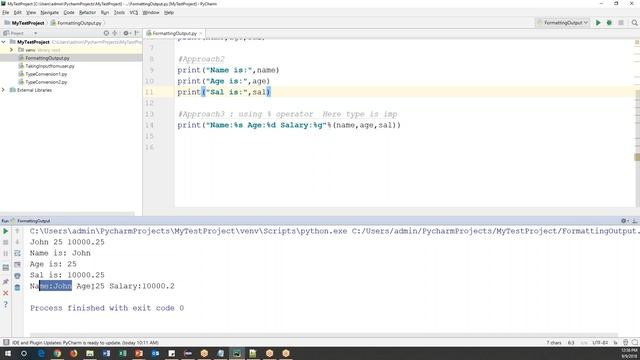Viewport: 640px width, 360px height.
Task: Select TakingInputfromuser.py in project tree
Action: click(x=50, y=66)
